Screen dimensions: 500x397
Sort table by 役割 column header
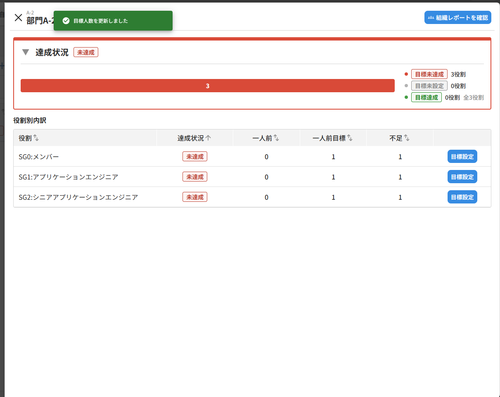(x=28, y=138)
